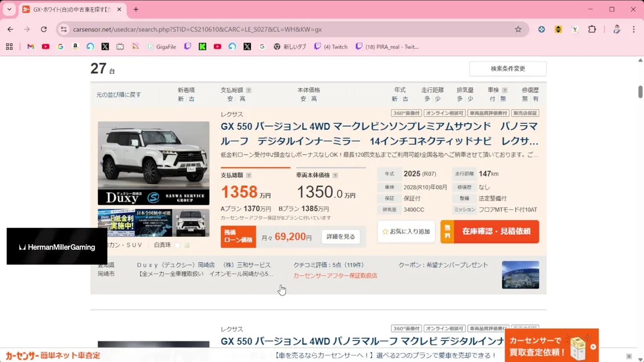Open the (4) Twitch bookmark
644x362 pixels.
point(331,47)
